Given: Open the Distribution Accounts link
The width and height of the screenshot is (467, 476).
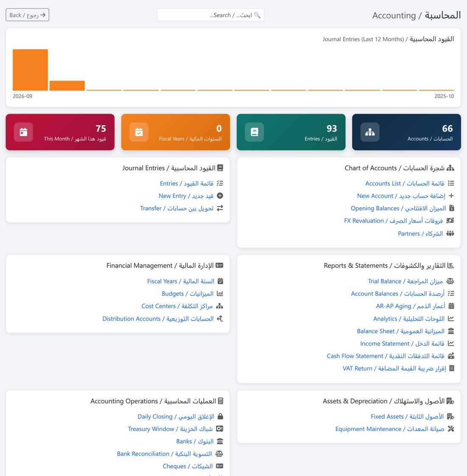Looking at the screenshot, I should pos(158,318).
